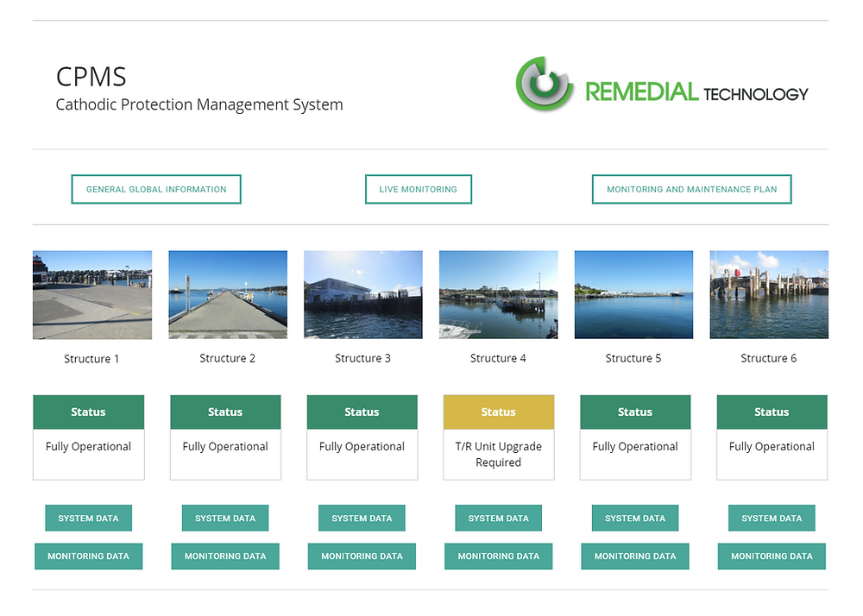
Task: Open Monitoring Data for Structure 4
Action: point(498,556)
